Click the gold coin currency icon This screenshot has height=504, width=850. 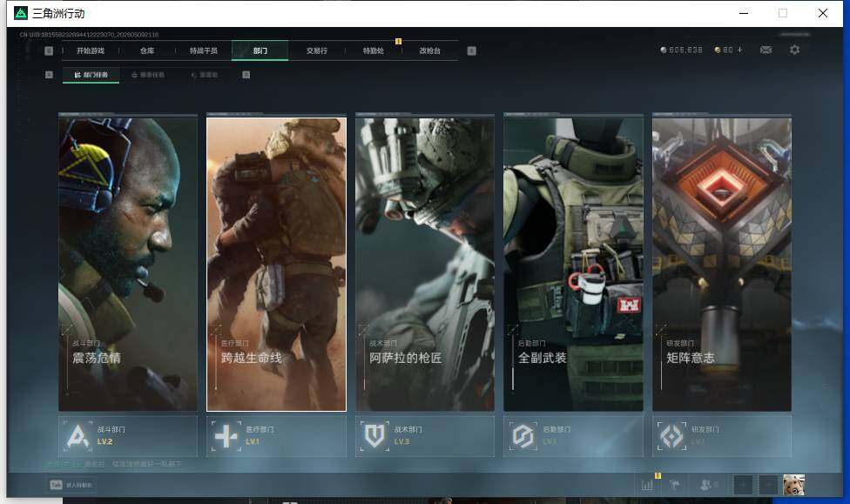718,50
